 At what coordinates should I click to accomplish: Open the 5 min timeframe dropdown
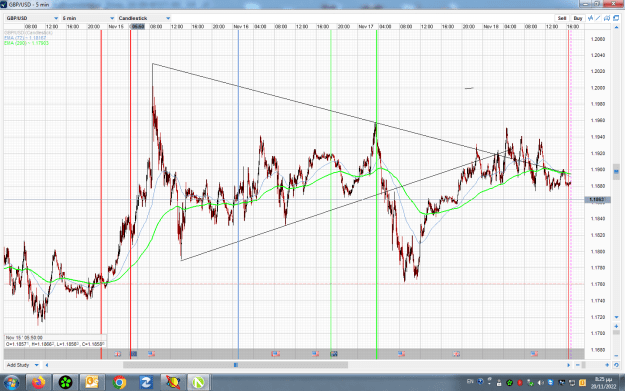(88, 18)
